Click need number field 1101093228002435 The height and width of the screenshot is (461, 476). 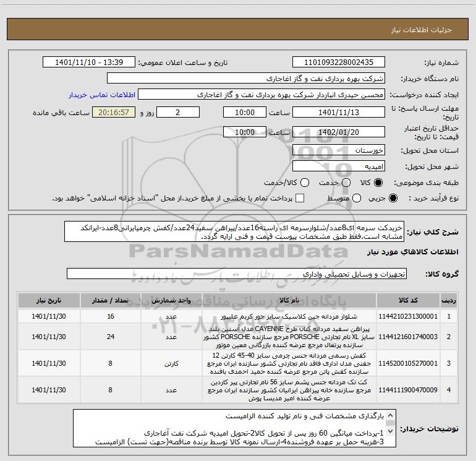tap(339, 62)
